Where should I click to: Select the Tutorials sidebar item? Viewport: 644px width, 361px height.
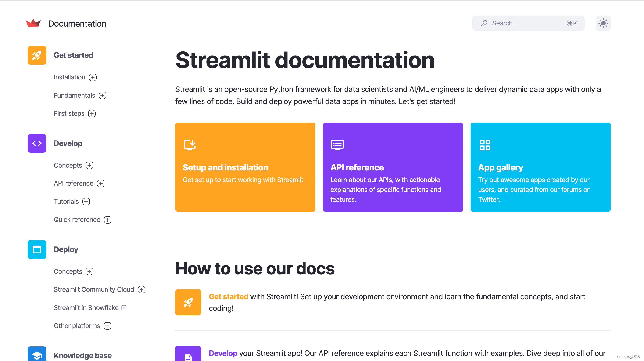tap(66, 201)
